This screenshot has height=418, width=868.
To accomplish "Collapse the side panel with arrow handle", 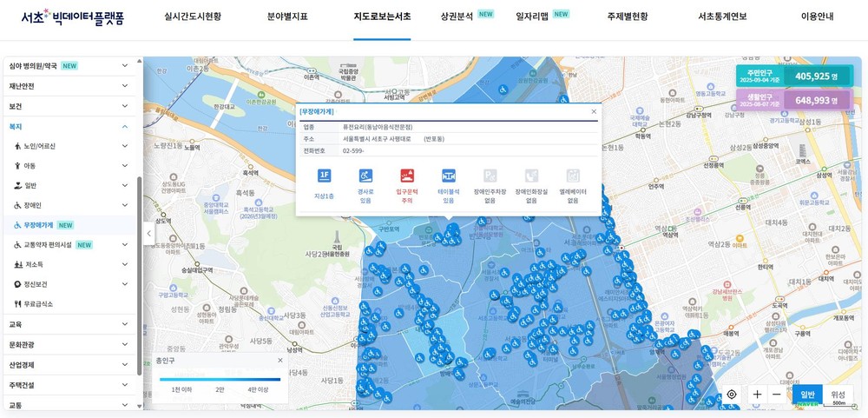I will pos(149,234).
